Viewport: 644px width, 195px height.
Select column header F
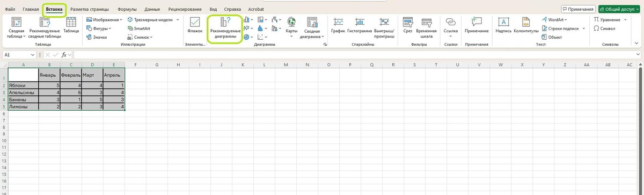tap(135, 64)
